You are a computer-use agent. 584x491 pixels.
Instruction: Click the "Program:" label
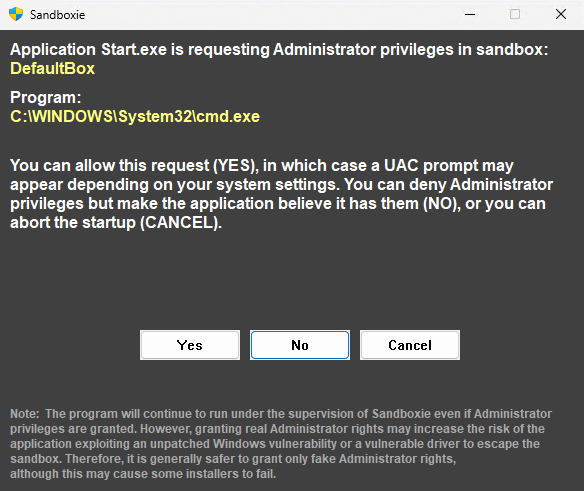click(x=45, y=98)
